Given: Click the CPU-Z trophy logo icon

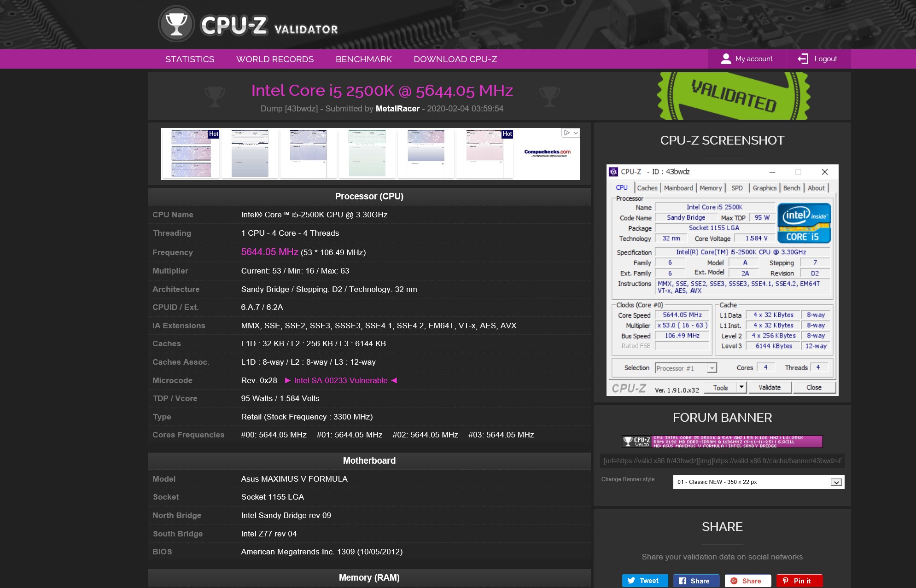Looking at the screenshot, I should click(176, 24).
